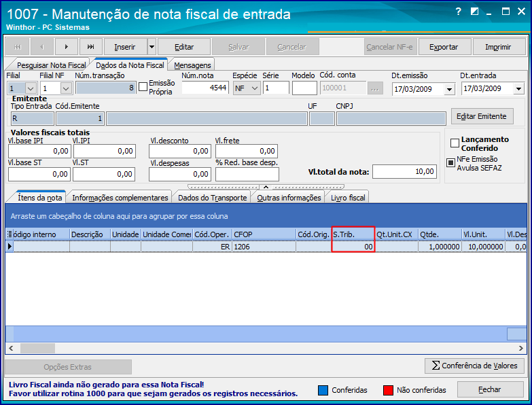Click the Vl.base IPI field
Screen dimensions: 532x405
(x=39, y=152)
